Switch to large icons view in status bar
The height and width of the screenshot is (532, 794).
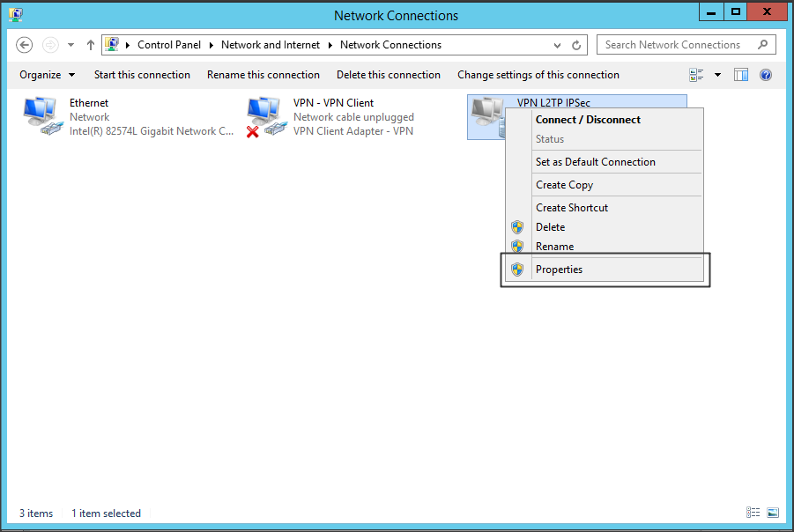[773, 513]
